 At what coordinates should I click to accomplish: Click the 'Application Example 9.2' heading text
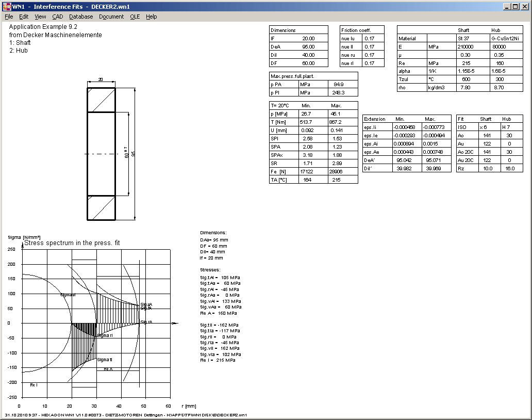43,27
